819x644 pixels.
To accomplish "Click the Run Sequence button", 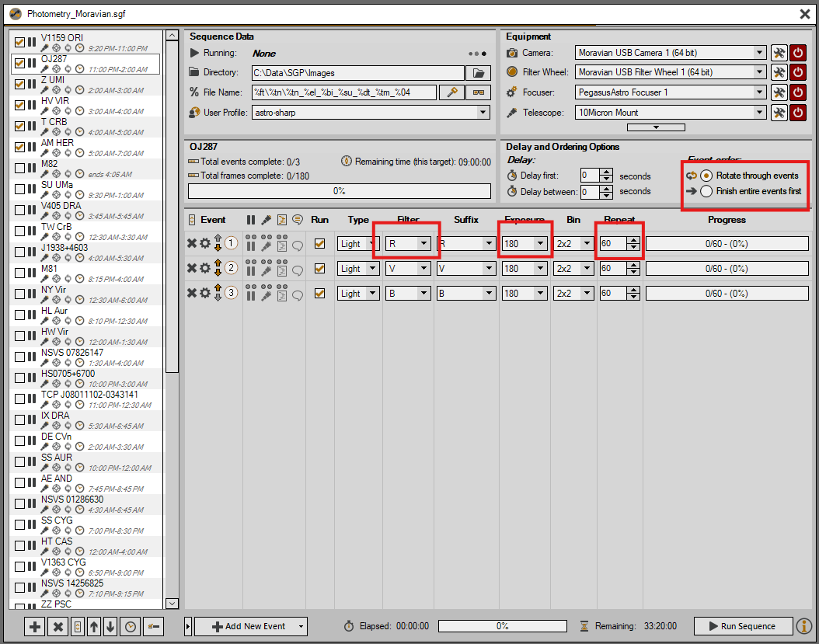I will tap(743, 626).
